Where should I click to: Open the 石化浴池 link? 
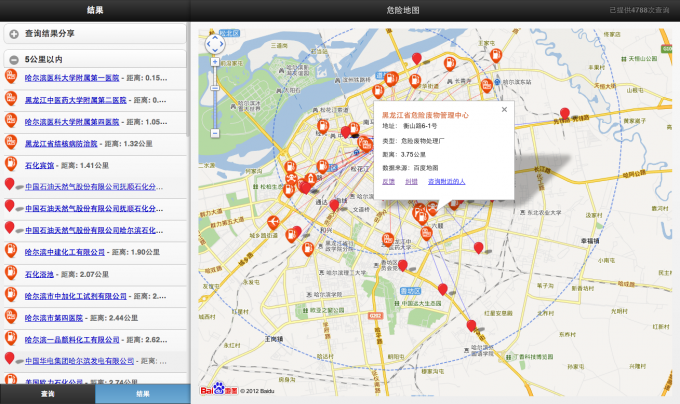click(x=39, y=274)
